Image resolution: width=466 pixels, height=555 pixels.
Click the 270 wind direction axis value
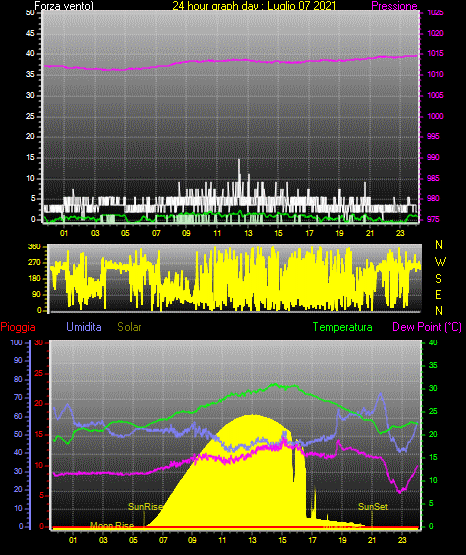[x=34, y=262]
